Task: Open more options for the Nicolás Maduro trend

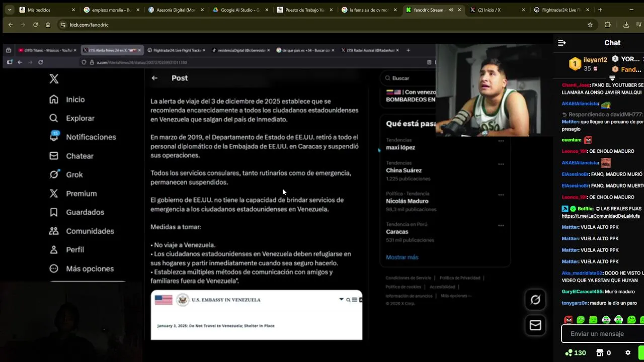Action: (x=501, y=195)
